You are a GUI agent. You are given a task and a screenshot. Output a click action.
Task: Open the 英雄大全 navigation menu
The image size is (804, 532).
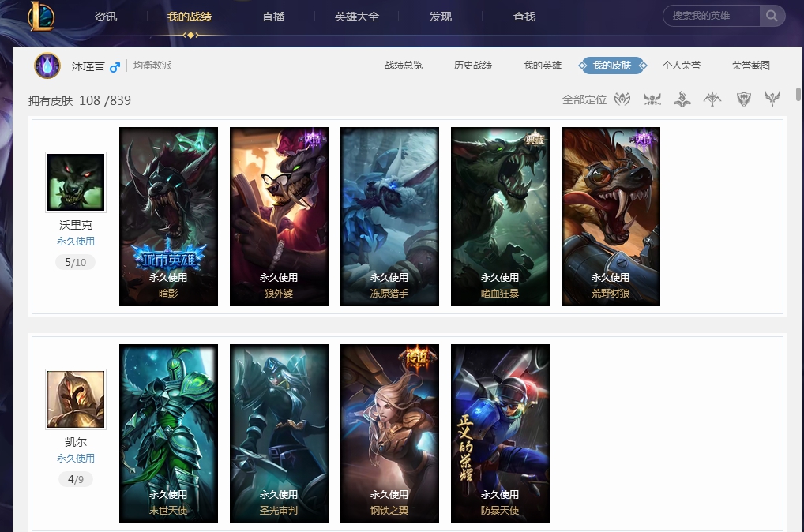357,17
